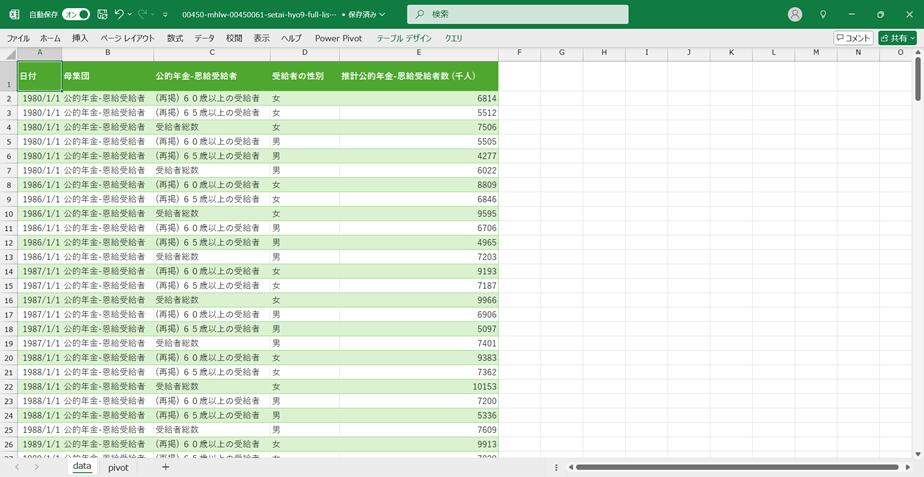Viewport: 924px width, 477px height.
Task: Click the 検索 search box
Action: pyautogui.click(x=518, y=15)
